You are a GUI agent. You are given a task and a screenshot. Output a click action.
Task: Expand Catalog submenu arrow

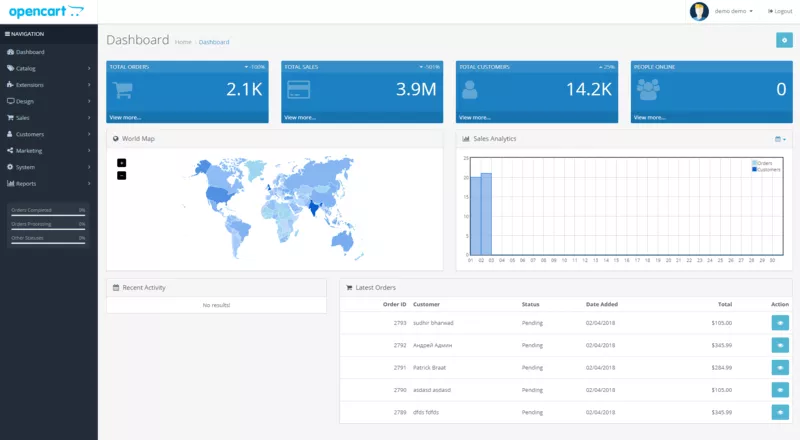click(89, 68)
